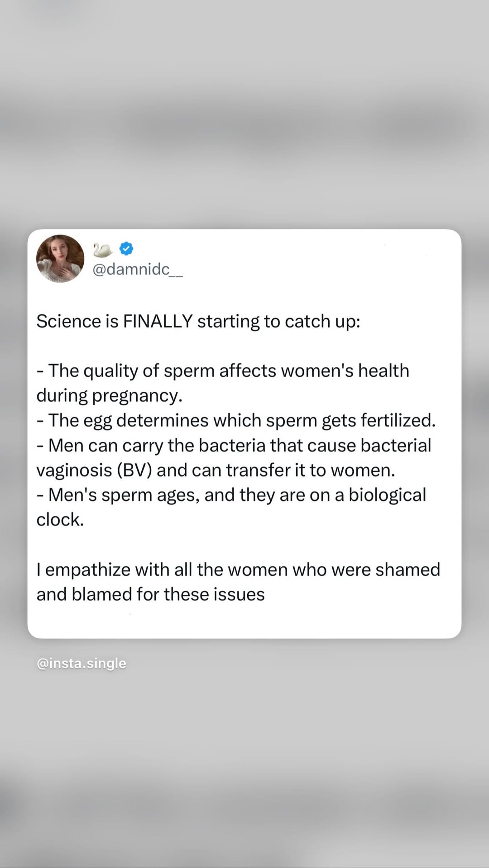Image resolution: width=489 pixels, height=868 pixels.
Task: Tap the "egg determines which sperm" bullet
Action: coord(236,421)
